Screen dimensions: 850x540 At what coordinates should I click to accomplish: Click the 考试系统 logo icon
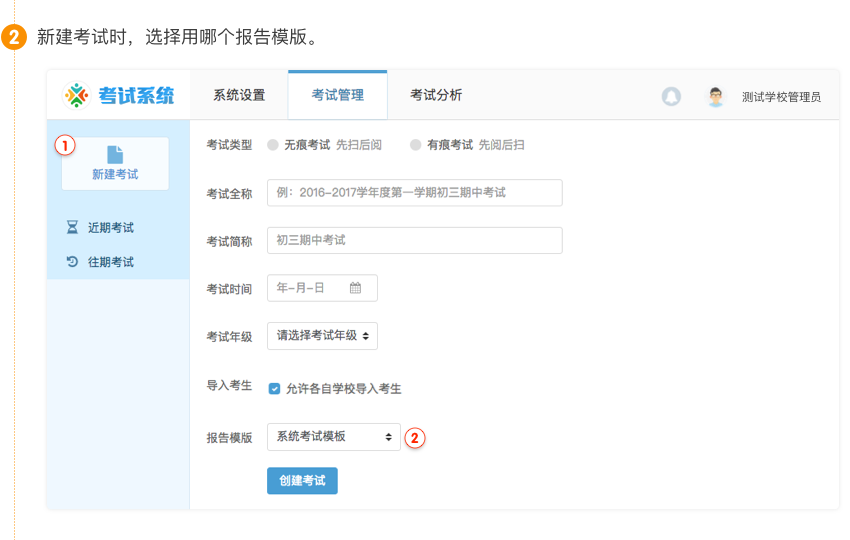point(76,95)
